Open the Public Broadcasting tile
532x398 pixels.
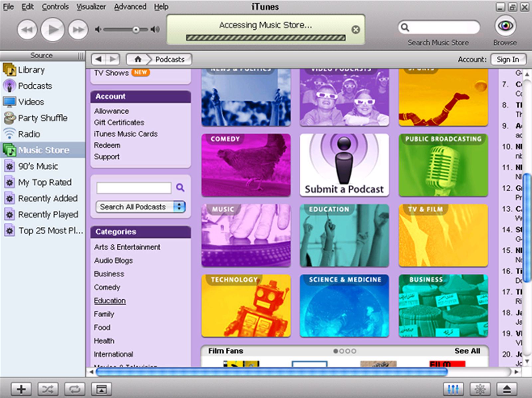[x=443, y=165]
